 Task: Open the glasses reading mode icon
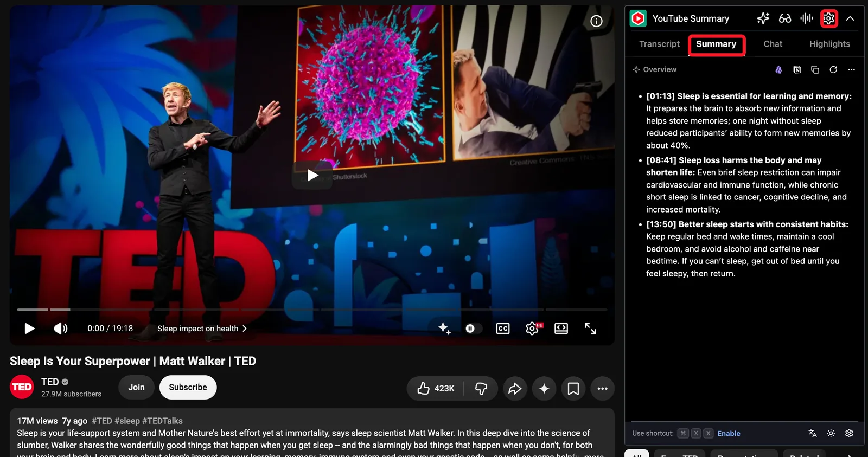coord(785,18)
